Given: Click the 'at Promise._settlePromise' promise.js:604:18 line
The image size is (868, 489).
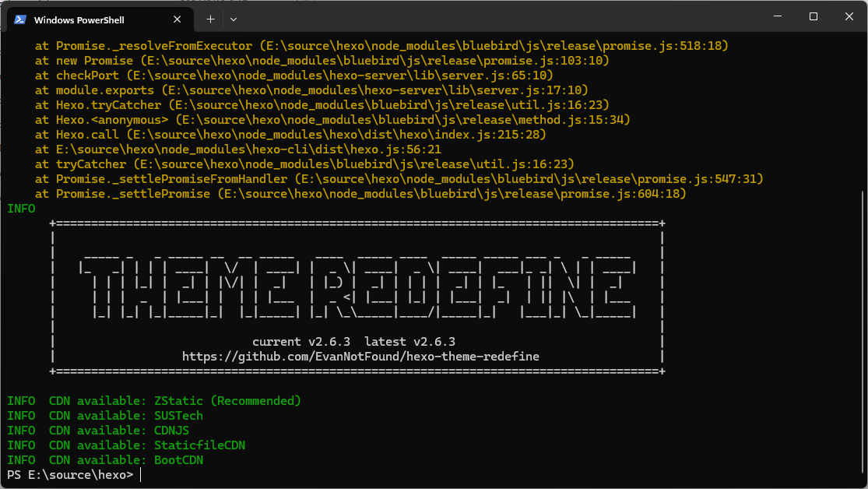Looking at the screenshot, I should tap(360, 194).
